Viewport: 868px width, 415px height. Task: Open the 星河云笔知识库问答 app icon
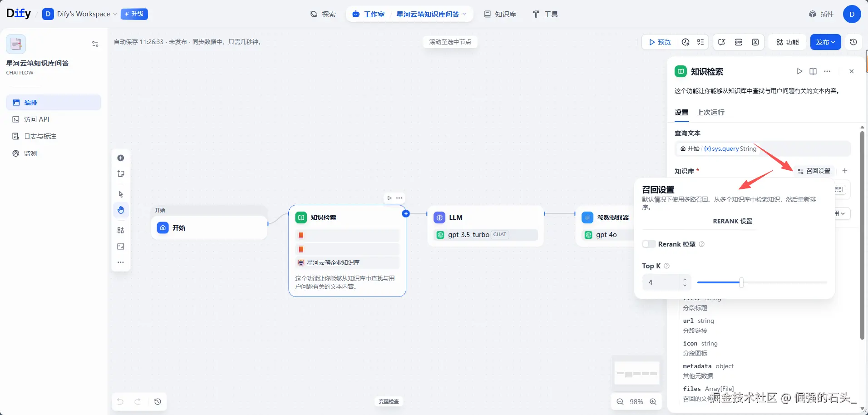pyautogui.click(x=16, y=44)
